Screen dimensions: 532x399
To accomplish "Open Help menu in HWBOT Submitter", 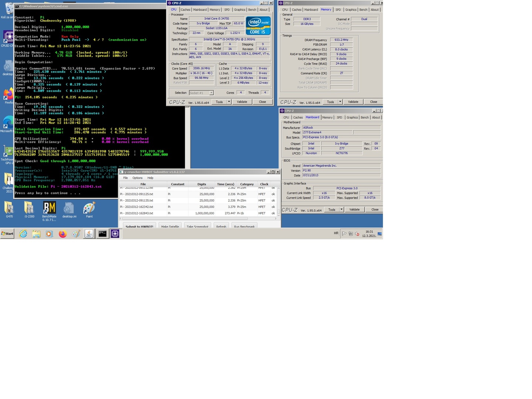I will coord(150,178).
